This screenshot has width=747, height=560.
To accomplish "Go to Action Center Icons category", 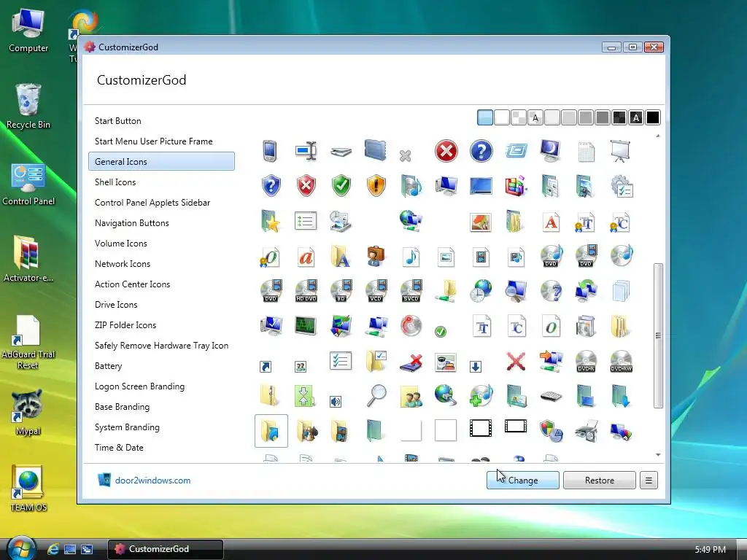I will point(133,284).
